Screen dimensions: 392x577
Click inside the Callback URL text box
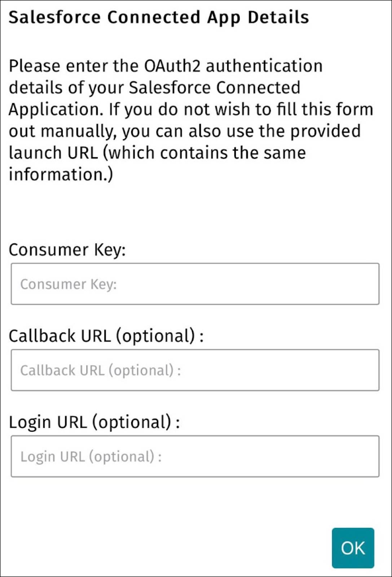(x=195, y=370)
